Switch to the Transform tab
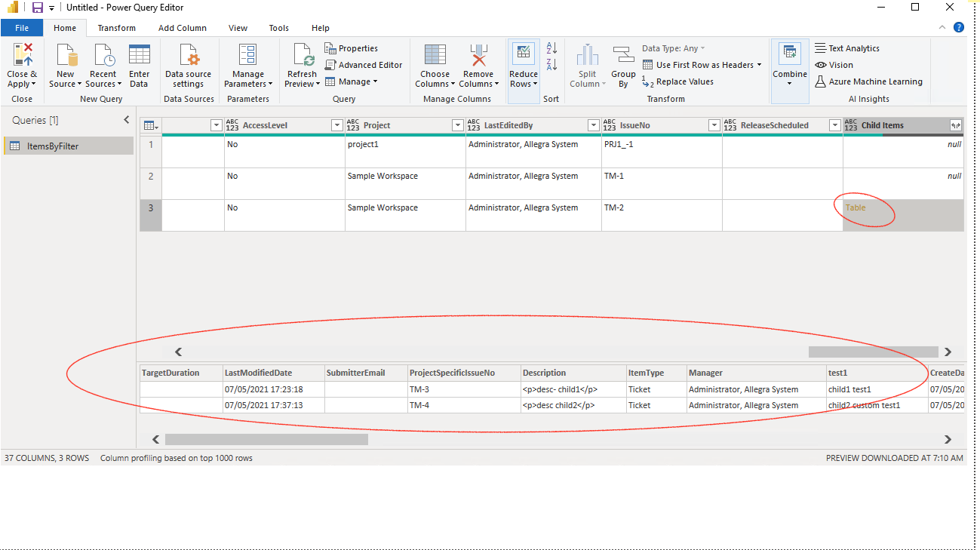Image resolution: width=980 pixels, height=550 pixels. [x=116, y=27]
